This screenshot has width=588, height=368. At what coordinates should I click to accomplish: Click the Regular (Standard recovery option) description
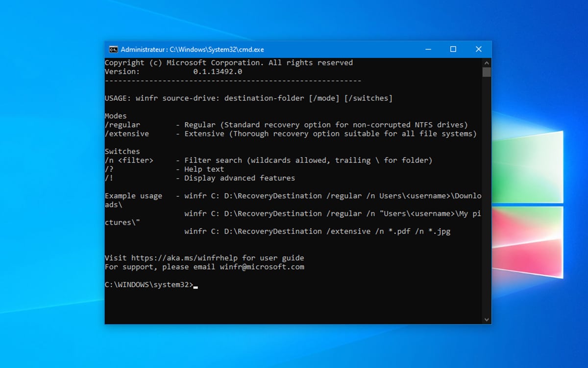326,125
